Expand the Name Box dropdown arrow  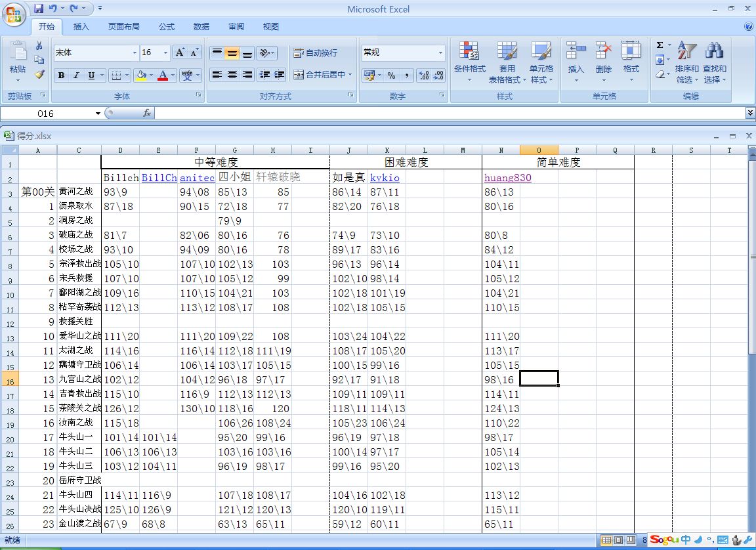coord(98,114)
